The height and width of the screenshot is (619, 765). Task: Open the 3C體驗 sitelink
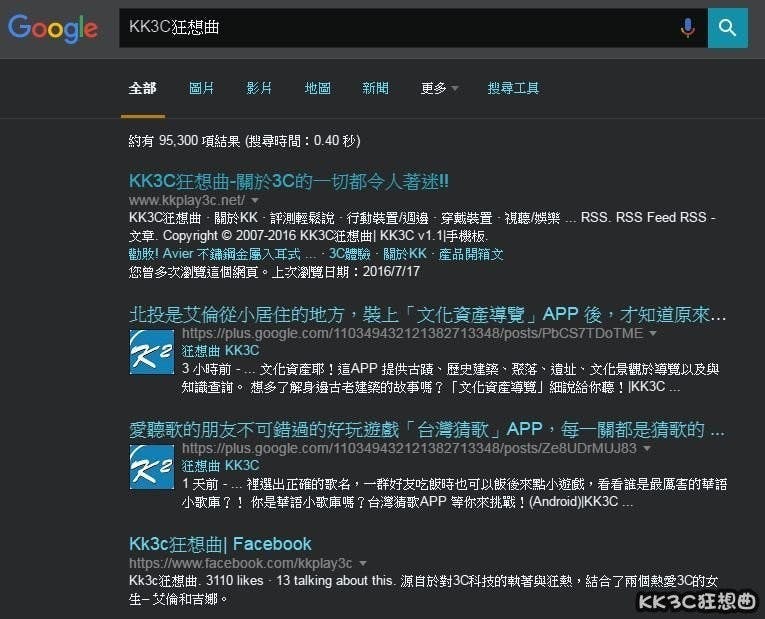pyautogui.click(x=349, y=254)
